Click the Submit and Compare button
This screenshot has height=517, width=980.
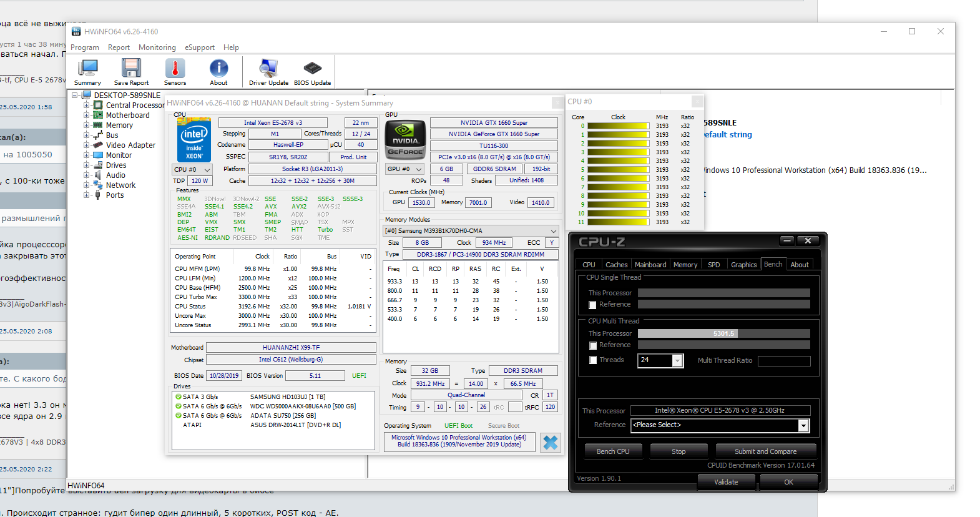click(x=765, y=451)
